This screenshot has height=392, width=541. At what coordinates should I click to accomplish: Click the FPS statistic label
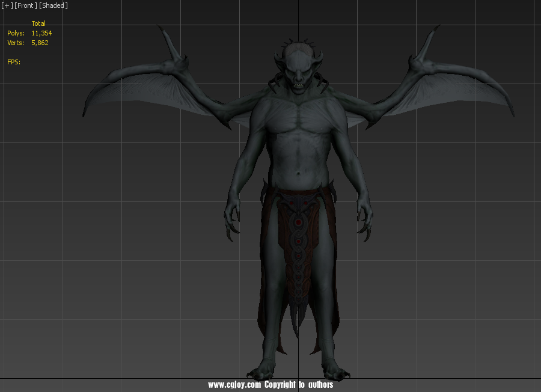[14, 62]
